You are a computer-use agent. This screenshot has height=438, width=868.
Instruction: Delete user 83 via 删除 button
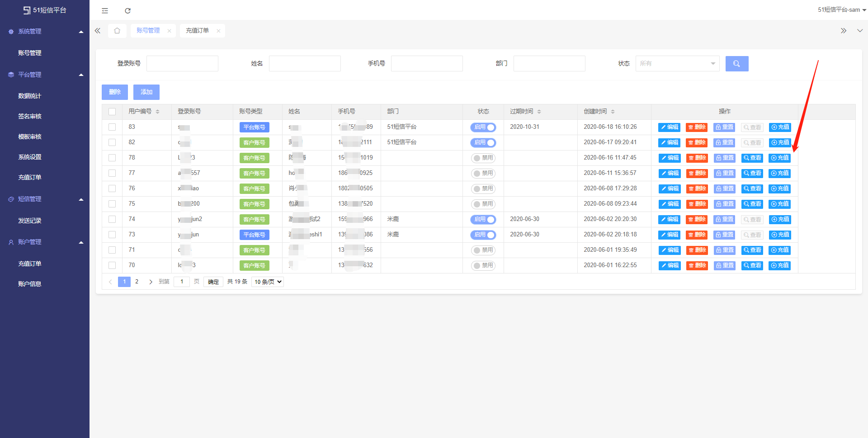click(697, 127)
